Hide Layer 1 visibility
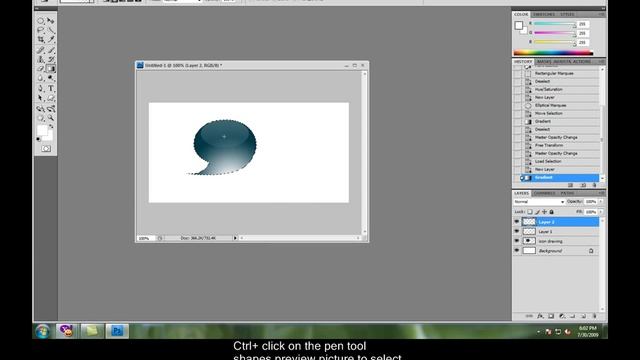Image resolution: width=640 pixels, height=360 pixels. (x=517, y=231)
